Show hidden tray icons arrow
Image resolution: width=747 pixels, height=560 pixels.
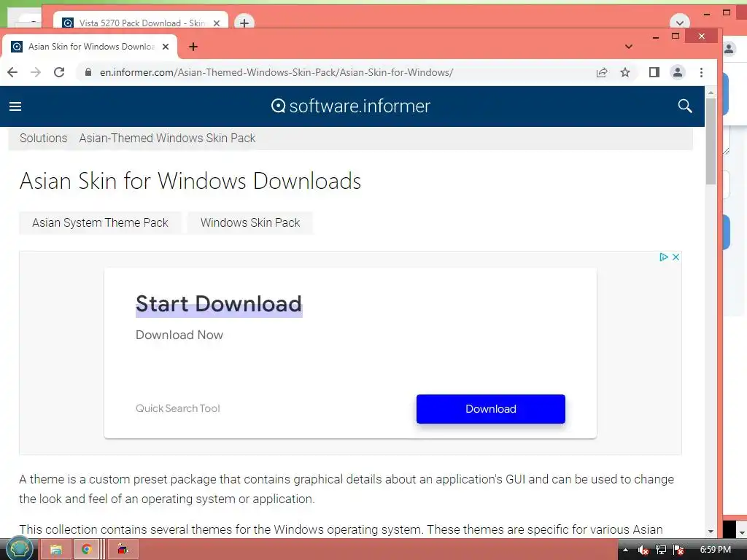625,550
